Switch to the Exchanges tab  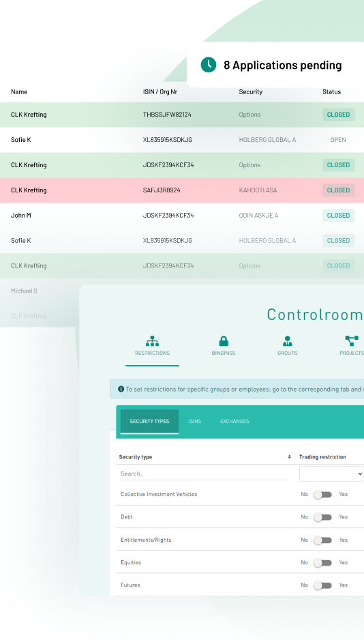(234, 421)
